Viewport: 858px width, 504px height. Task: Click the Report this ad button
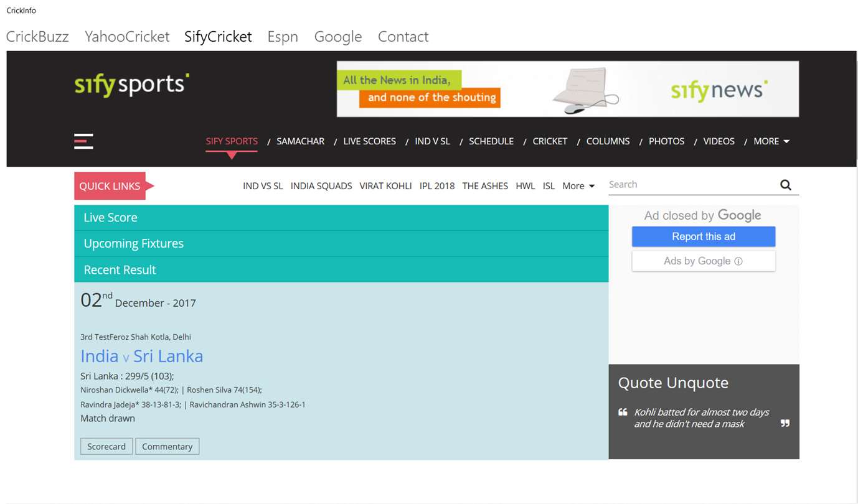tap(704, 236)
